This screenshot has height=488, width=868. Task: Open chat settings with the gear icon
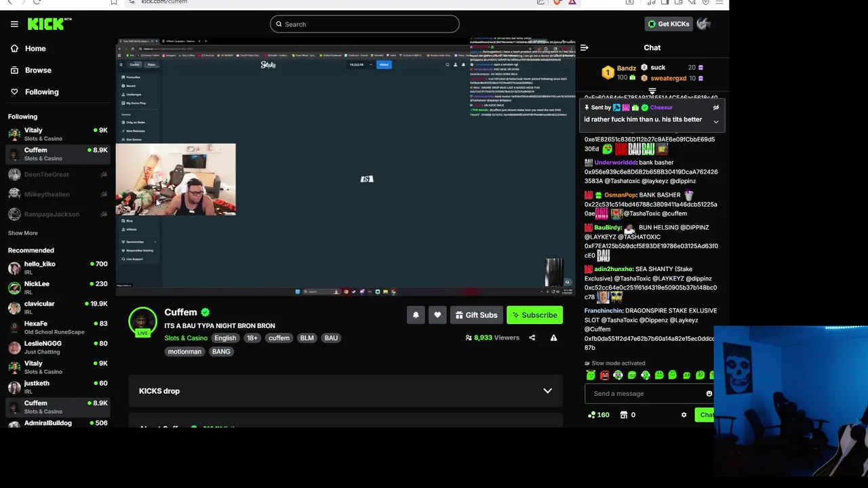click(684, 415)
